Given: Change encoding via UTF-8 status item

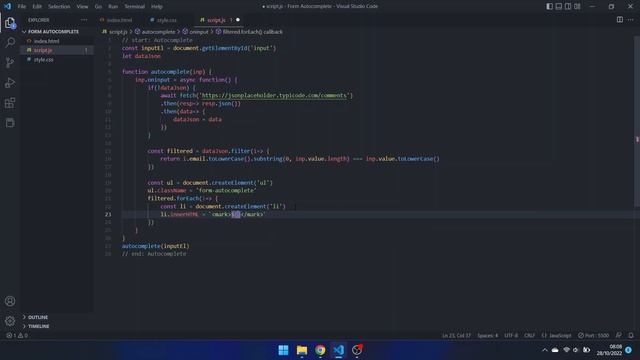Looking at the screenshot, I should (511, 336).
